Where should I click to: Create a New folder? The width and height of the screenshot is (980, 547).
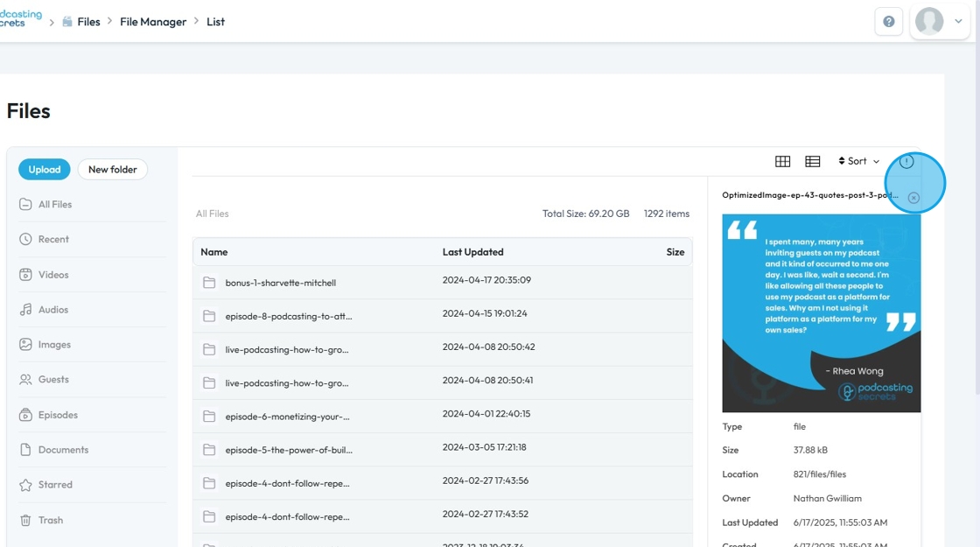pyautogui.click(x=113, y=170)
